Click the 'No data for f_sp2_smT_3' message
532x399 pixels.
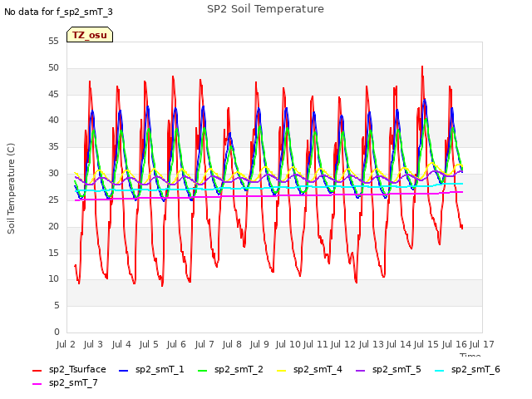click(x=58, y=12)
